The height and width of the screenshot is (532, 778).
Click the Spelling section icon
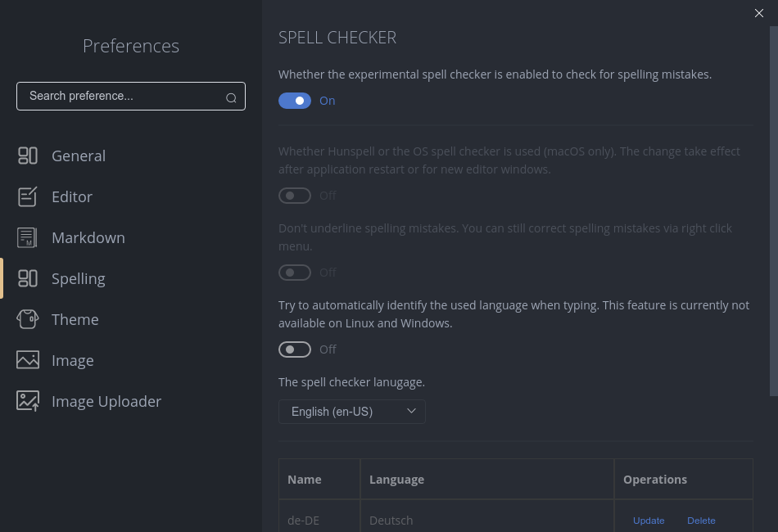coord(27,278)
